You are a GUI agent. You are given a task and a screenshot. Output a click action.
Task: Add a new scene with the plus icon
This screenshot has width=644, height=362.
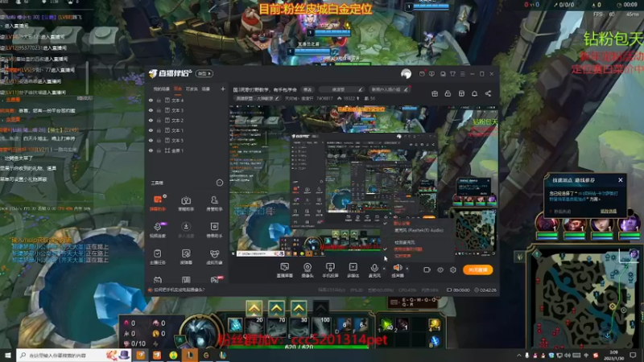[x=223, y=88]
